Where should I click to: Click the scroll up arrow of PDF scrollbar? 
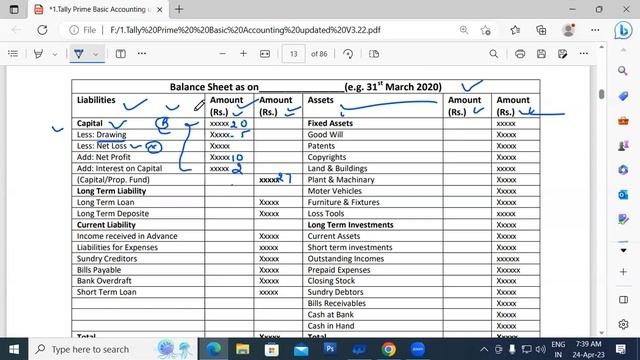[601, 47]
